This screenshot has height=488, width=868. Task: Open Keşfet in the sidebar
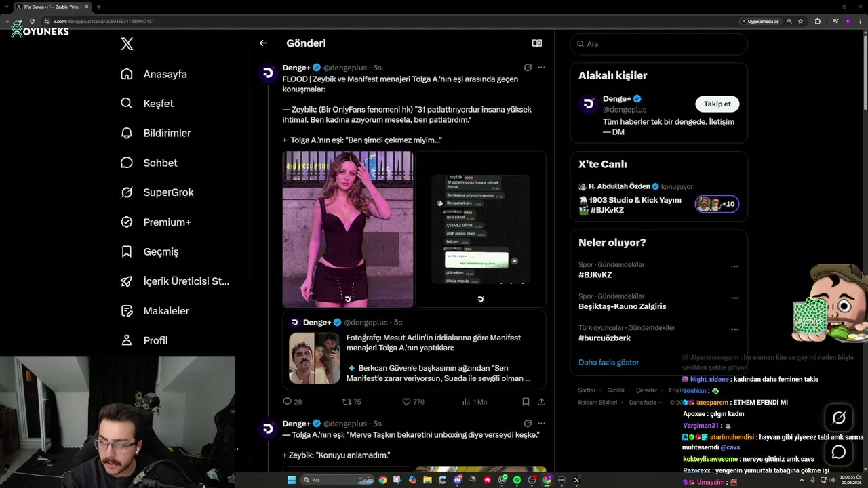146,104
